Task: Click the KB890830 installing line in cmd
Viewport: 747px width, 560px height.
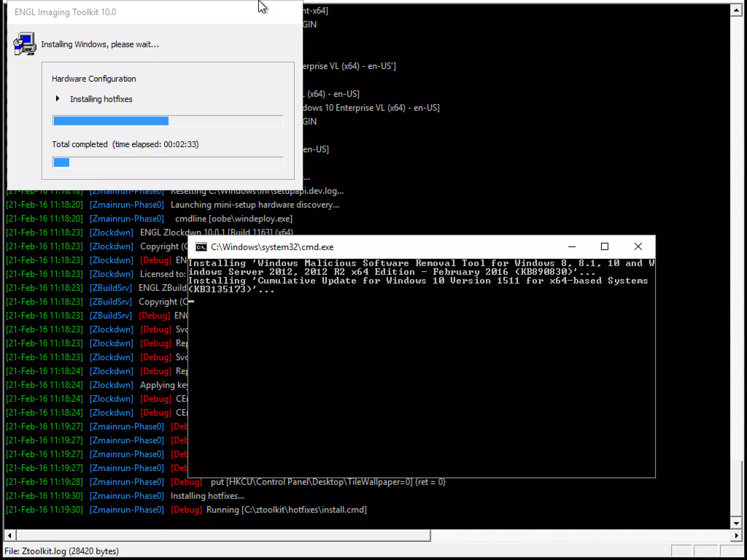Action: pos(421,268)
